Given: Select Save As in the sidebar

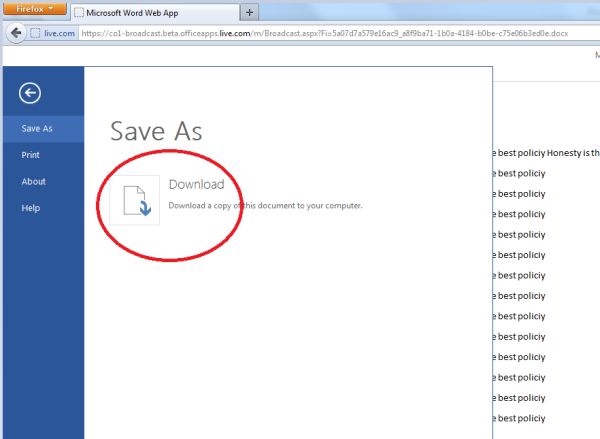Looking at the screenshot, I should (43, 129).
